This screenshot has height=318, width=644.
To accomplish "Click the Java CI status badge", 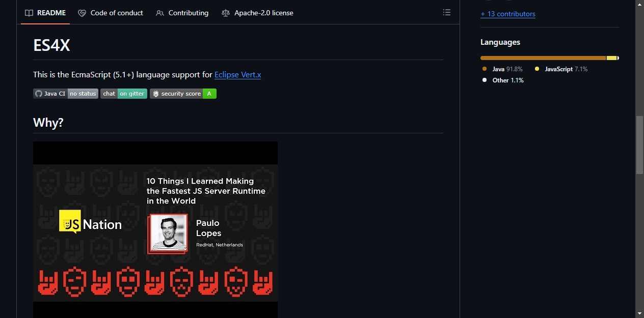I will tap(66, 94).
